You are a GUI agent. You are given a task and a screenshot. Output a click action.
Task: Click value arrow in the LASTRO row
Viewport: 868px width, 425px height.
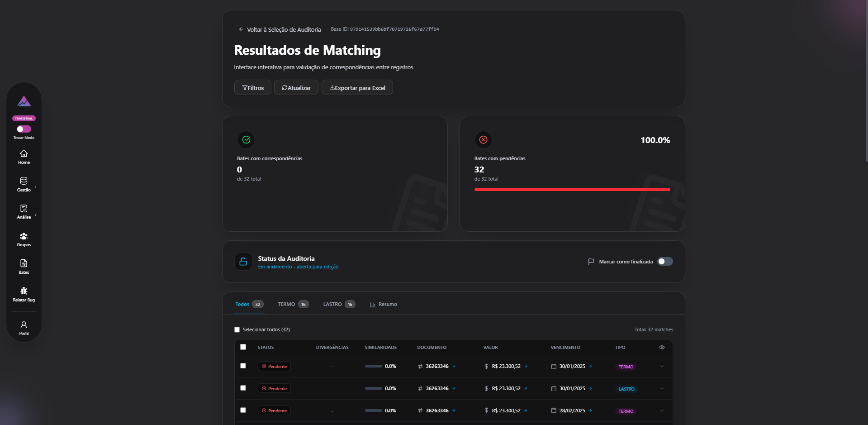point(526,388)
